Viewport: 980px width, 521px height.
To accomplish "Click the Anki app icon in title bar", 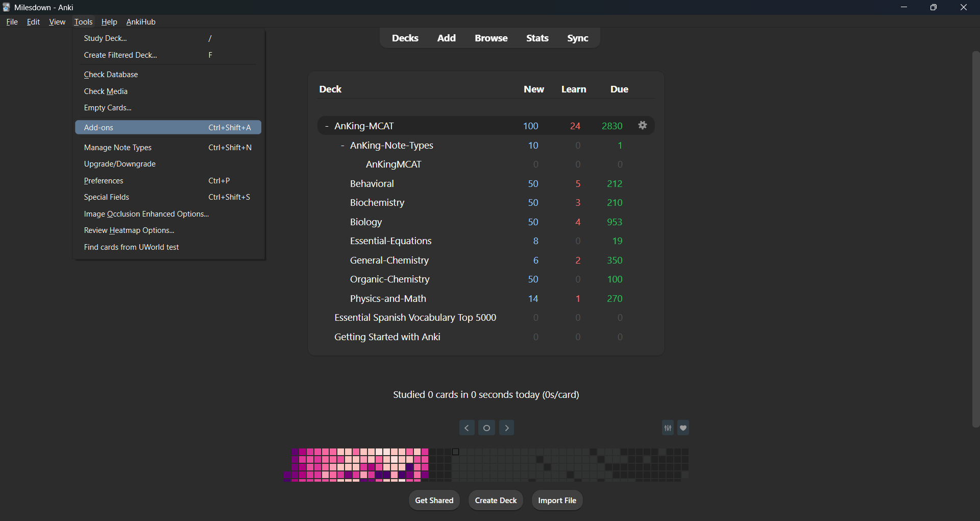I will pos(7,7).
